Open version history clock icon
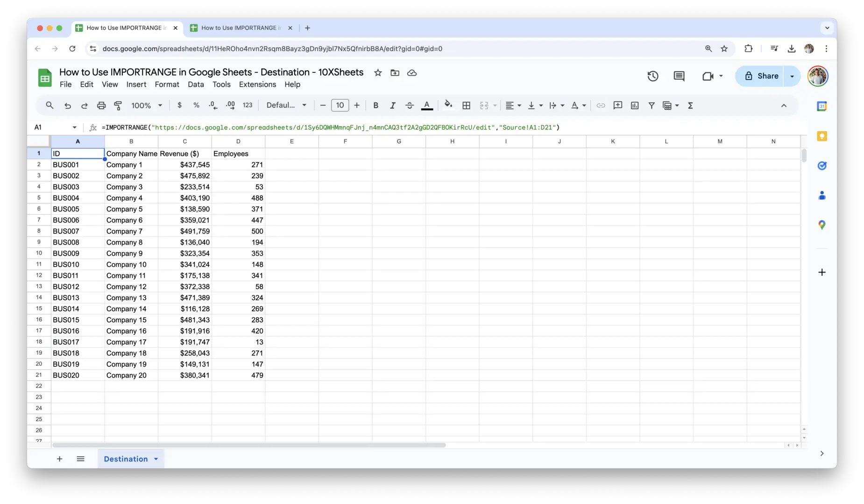Image resolution: width=864 pixels, height=504 pixels. point(652,76)
